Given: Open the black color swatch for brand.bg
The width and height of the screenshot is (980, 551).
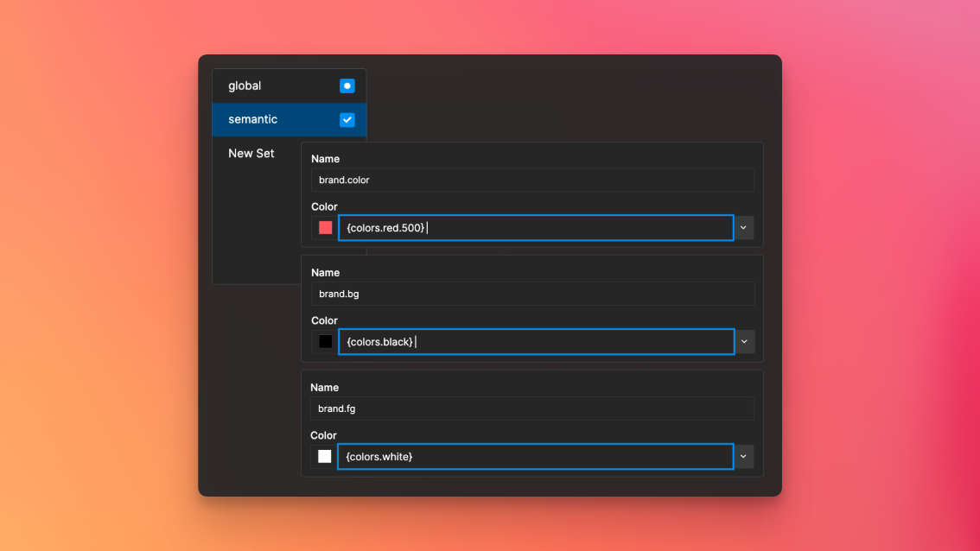Looking at the screenshot, I should coord(325,342).
